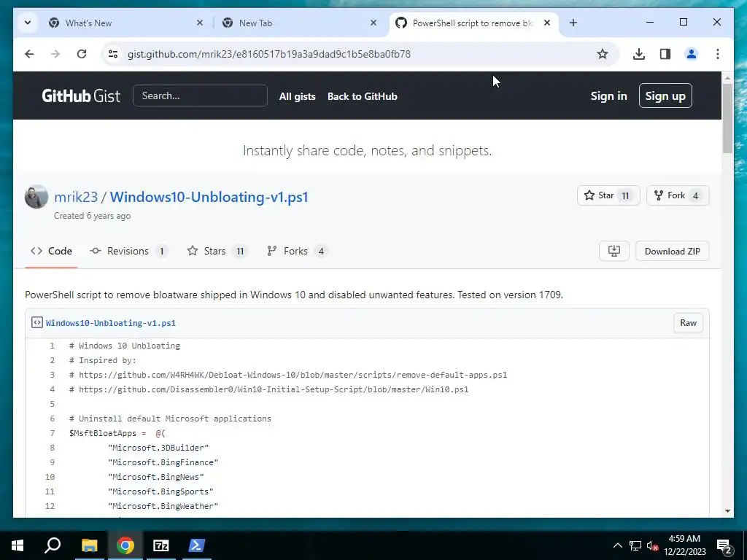Click "Microsoft.BingWeather" code line
Screen dimensions: 747x560
(163, 506)
